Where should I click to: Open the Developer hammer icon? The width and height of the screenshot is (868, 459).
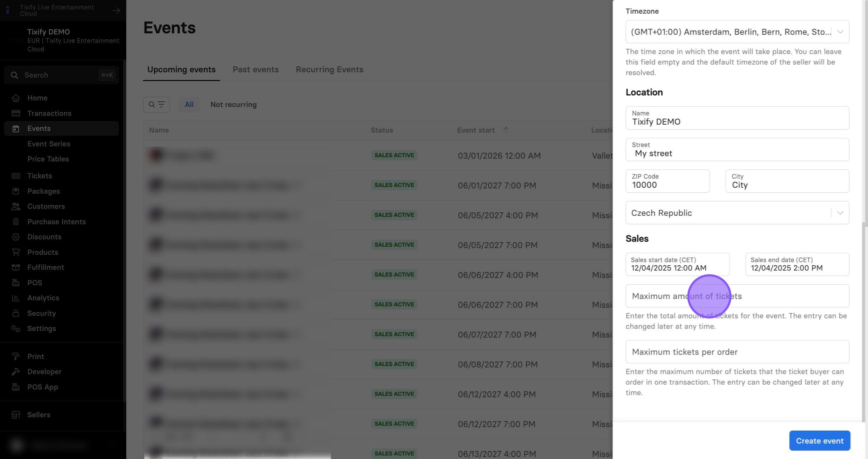[15, 372]
